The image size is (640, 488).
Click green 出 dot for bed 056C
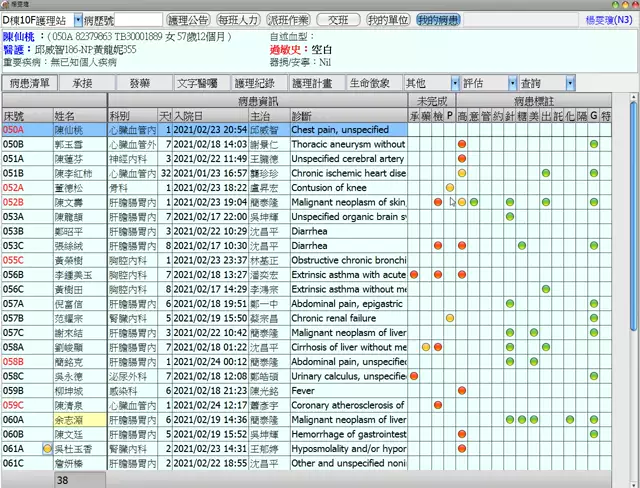pos(546,289)
